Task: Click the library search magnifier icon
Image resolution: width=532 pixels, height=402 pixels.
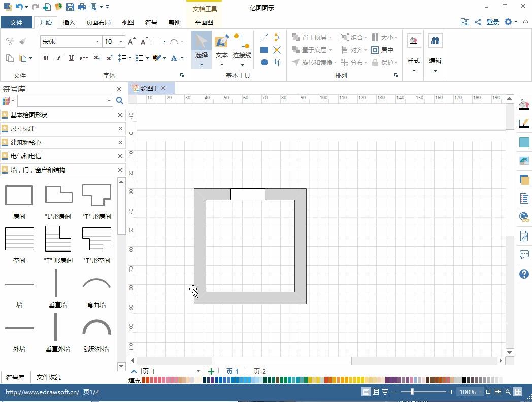Action: pos(119,100)
